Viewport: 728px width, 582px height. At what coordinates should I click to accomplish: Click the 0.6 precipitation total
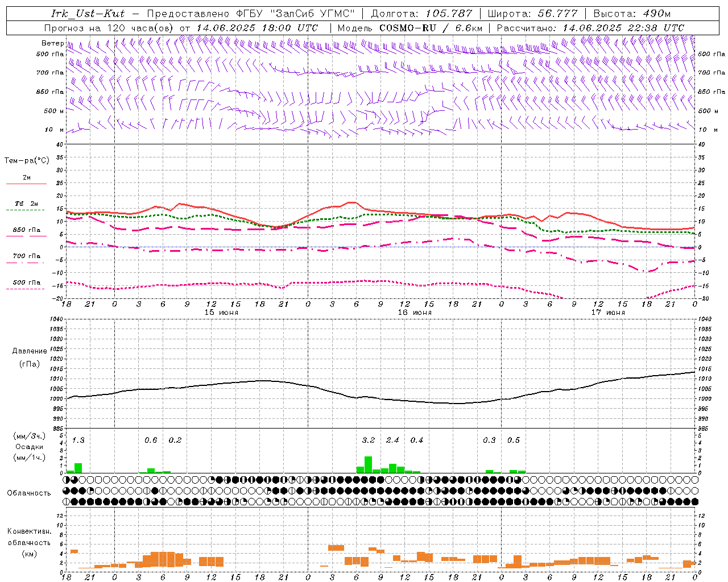point(151,440)
